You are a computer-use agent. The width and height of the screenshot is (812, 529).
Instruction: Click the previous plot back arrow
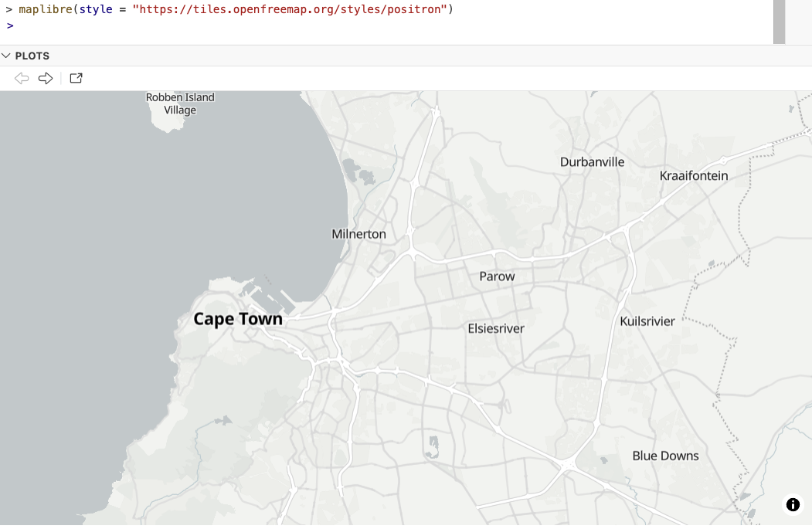pyautogui.click(x=22, y=78)
